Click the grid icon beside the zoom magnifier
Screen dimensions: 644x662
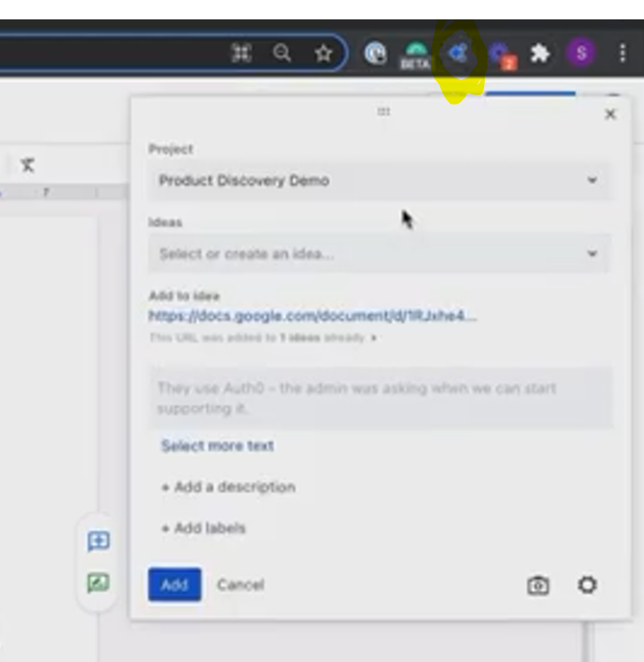242,54
